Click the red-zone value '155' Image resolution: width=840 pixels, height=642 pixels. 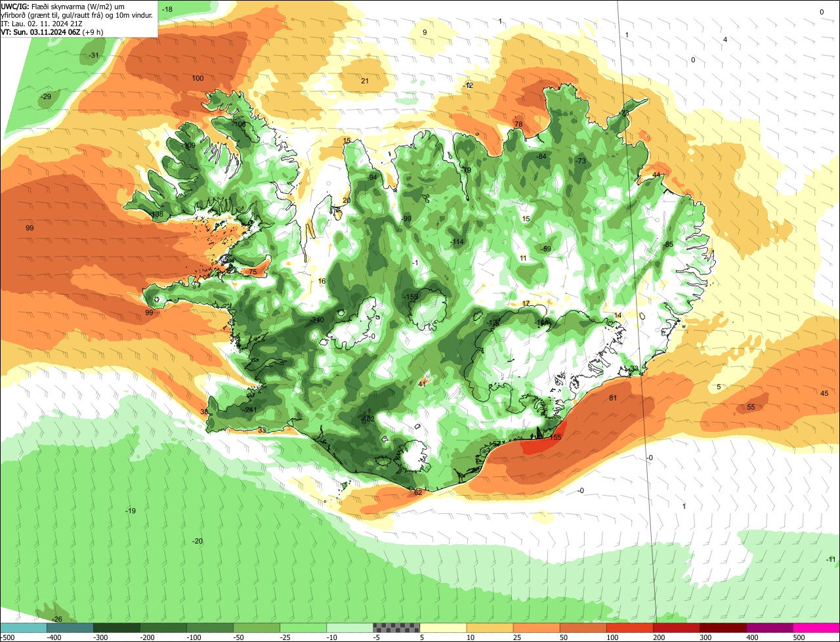[556, 438]
